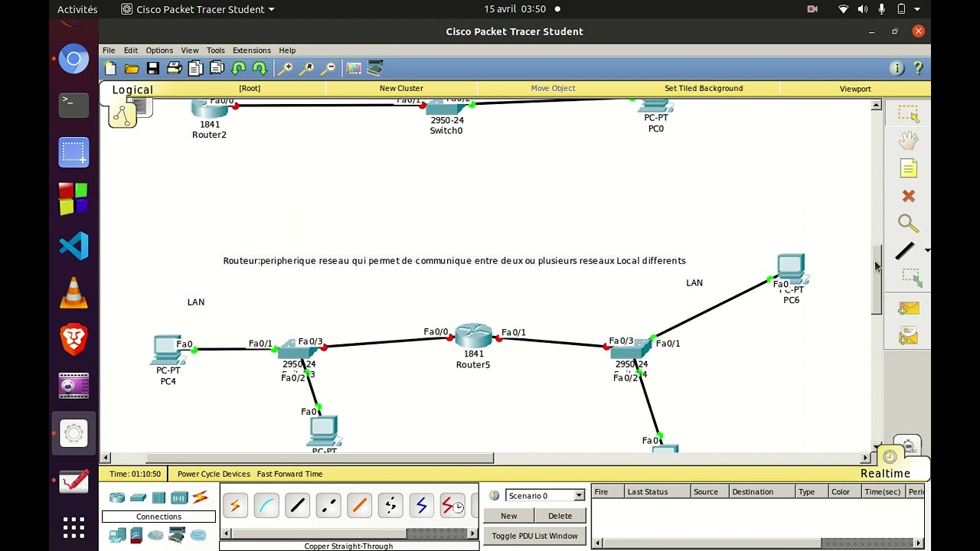Viewport: 980px width, 551px height.
Task: Pick the Copper Cross-Over dashed cable
Action: point(328,506)
